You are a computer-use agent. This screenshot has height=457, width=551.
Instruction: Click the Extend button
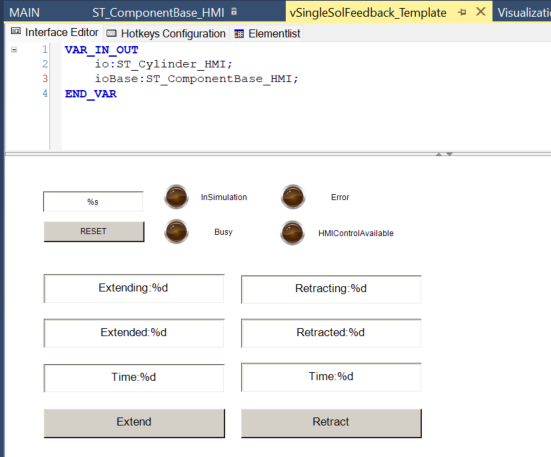point(134,423)
